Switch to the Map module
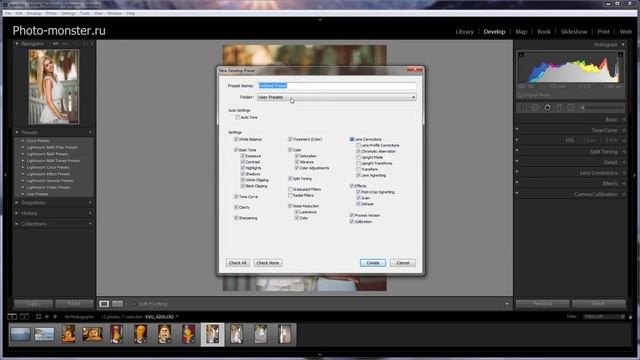The image size is (640, 360). point(521,32)
